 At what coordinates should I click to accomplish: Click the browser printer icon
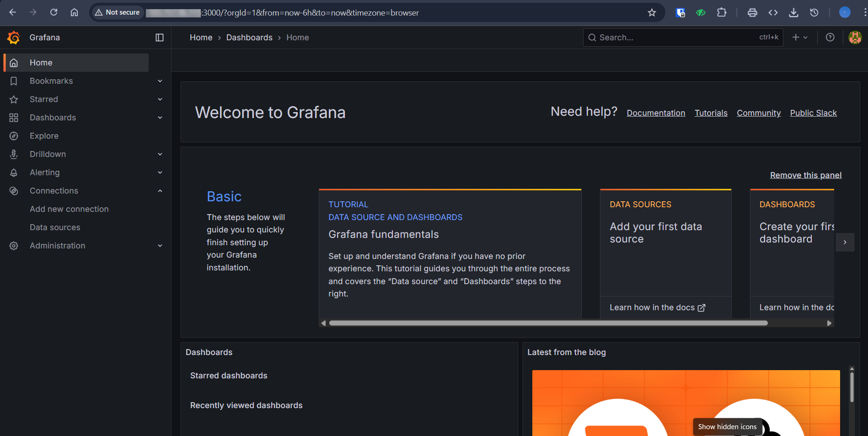[752, 13]
